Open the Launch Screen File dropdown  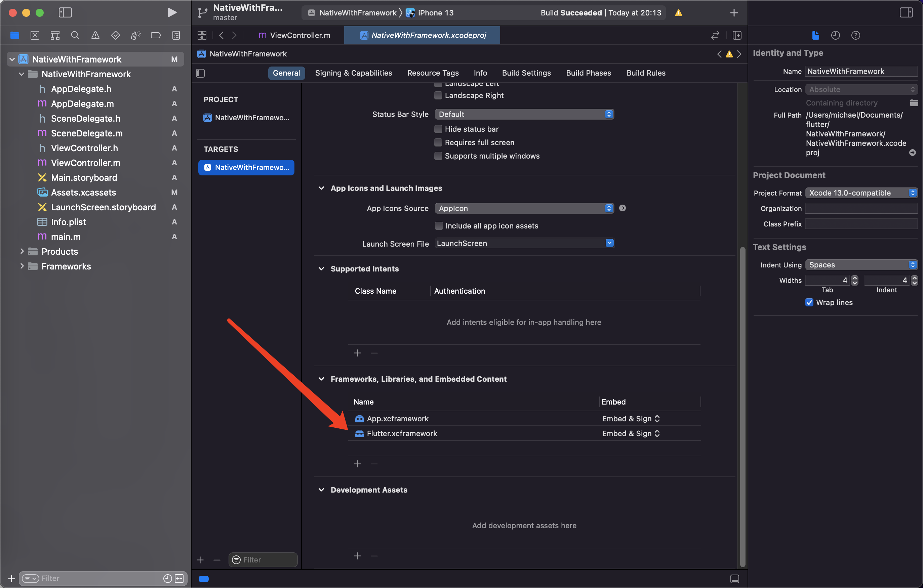pos(609,243)
